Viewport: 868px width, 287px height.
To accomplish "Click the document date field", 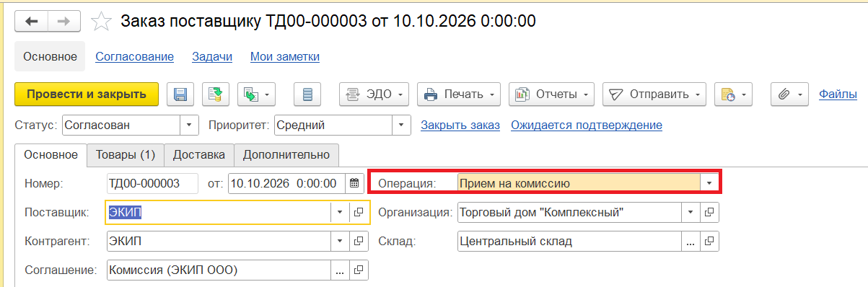I will coord(286,183).
